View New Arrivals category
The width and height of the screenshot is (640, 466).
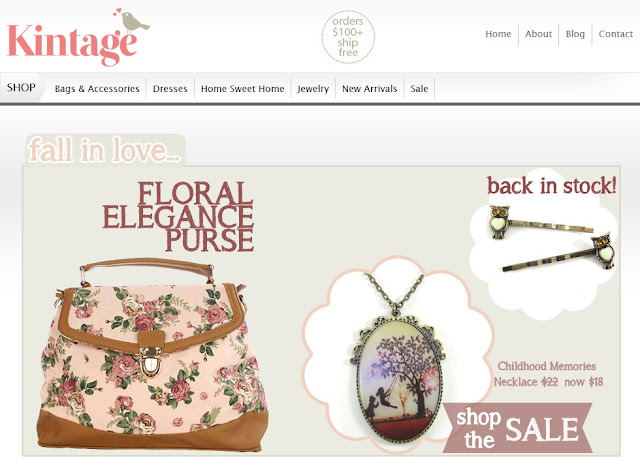pyautogui.click(x=369, y=89)
